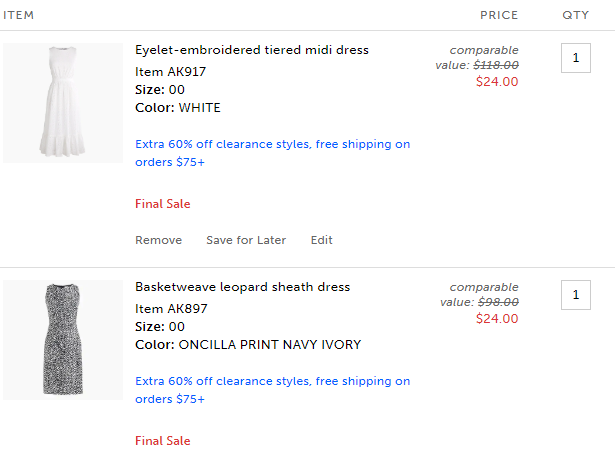Click quantity field for leopard sheath dress
Viewport: 615px width, 453px height.
(x=576, y=295)
